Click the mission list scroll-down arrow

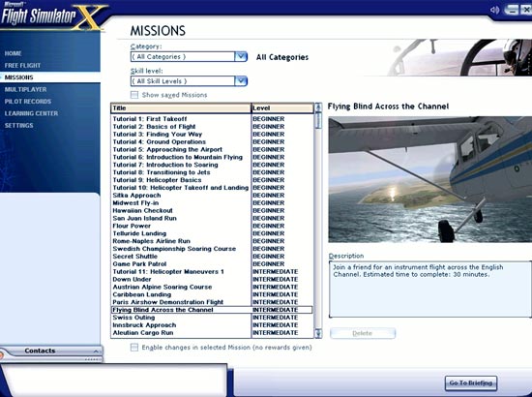tap(318, 333)
